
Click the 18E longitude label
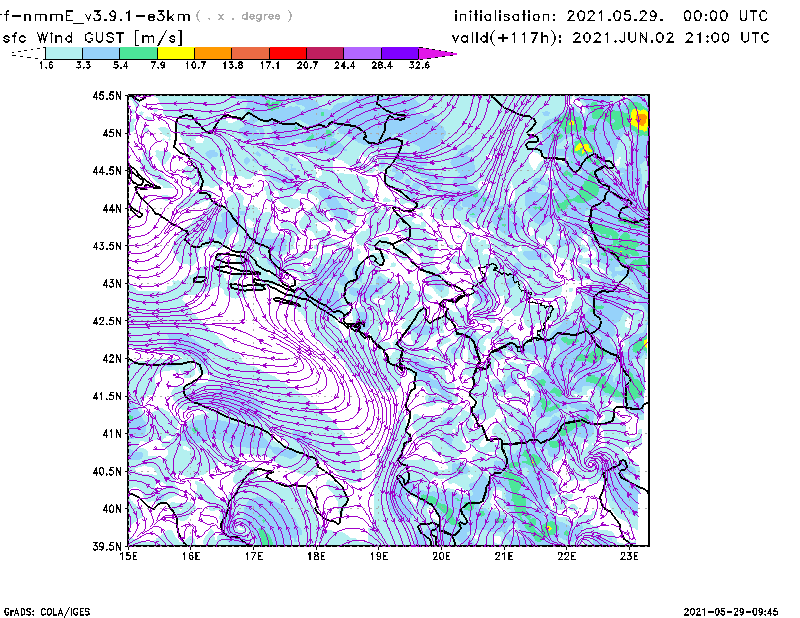pyautogui.click(x=316, y=556)
